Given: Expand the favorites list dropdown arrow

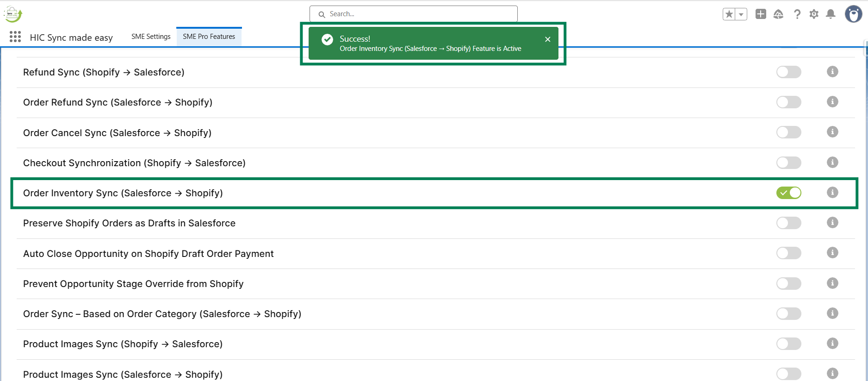Looking at the screenshot, I should 741,14.
